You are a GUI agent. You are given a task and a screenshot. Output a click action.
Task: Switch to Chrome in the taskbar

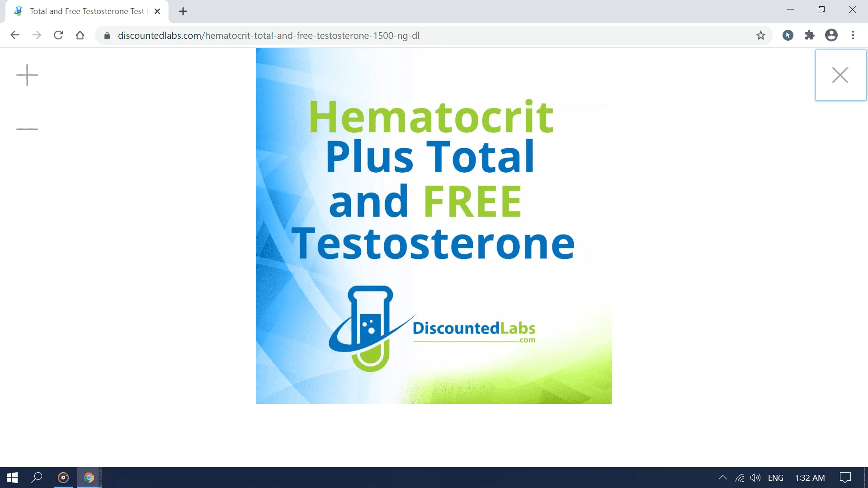click(x=89, y=478)
